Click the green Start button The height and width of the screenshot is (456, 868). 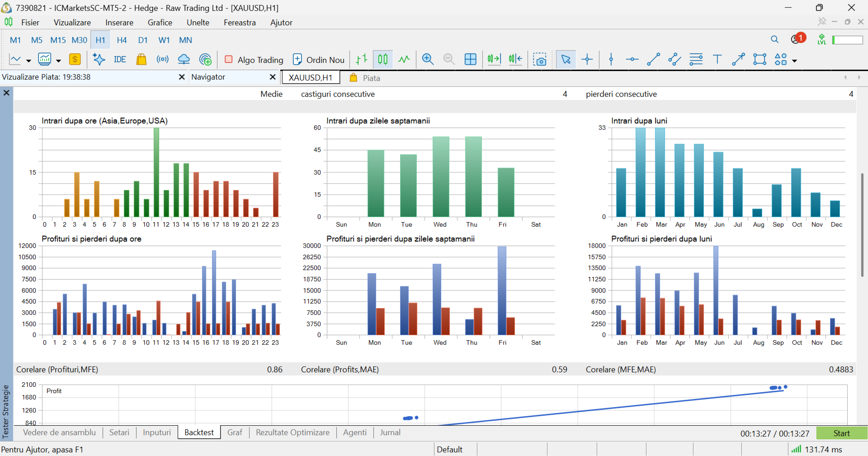pos(842,433)
